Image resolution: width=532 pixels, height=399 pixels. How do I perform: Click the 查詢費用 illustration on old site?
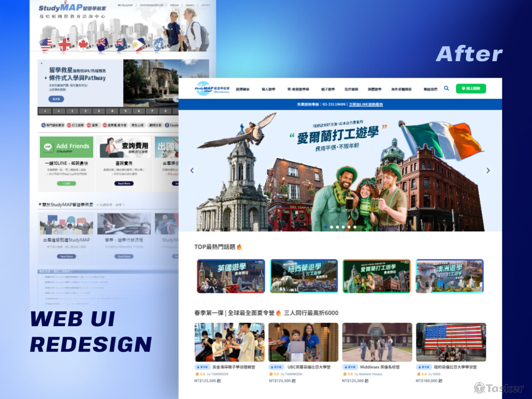click(x=124, y=147)
